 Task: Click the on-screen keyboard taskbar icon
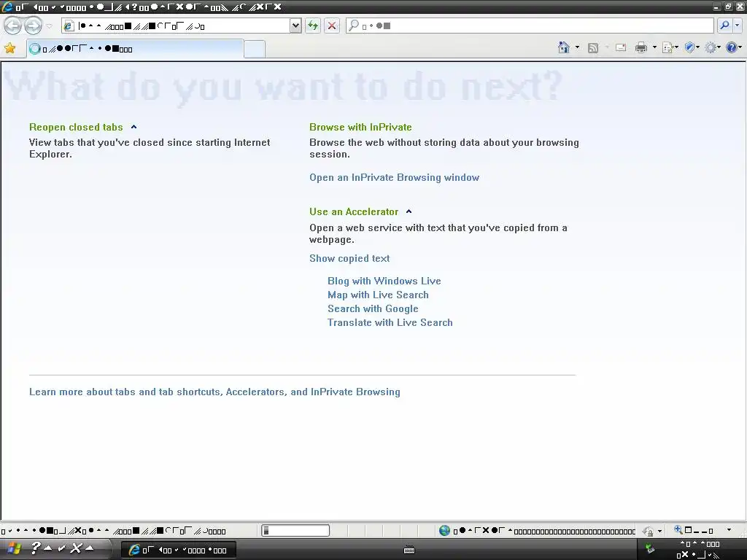(409, 550)
